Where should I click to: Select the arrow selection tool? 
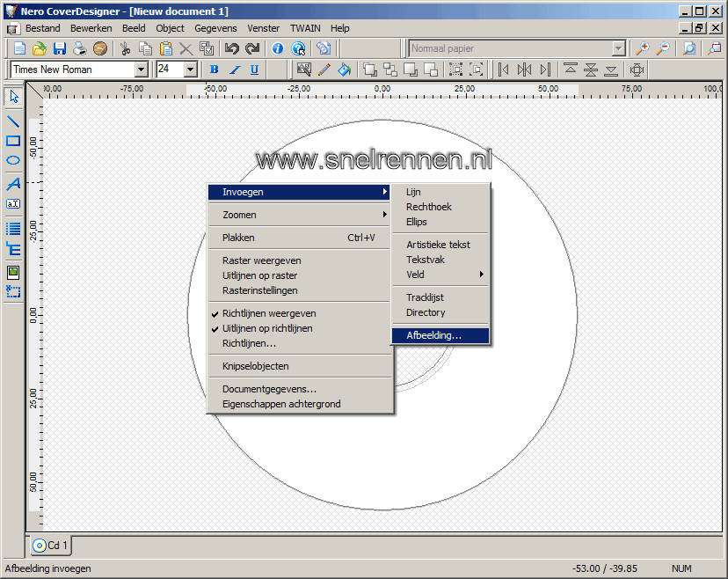pos(13,97)
